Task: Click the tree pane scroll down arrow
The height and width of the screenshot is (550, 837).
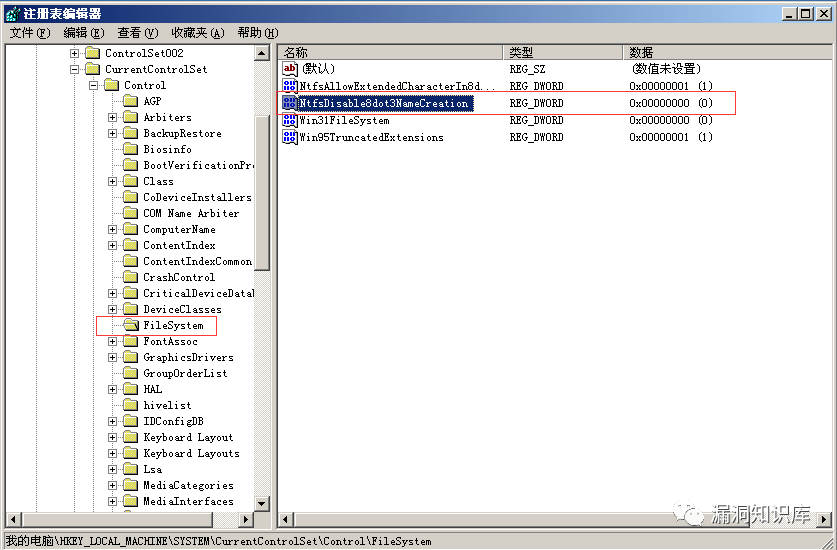Action: tap(262, 503)
